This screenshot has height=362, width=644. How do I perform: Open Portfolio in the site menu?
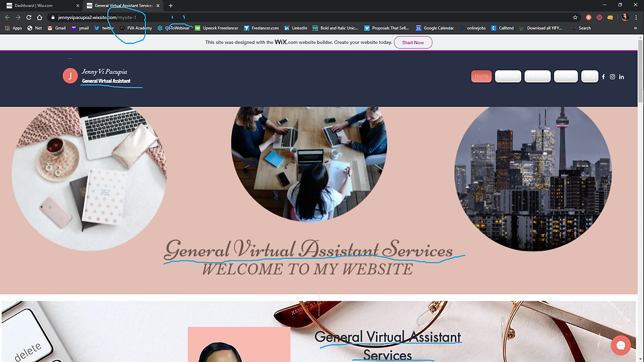[538, 76]
